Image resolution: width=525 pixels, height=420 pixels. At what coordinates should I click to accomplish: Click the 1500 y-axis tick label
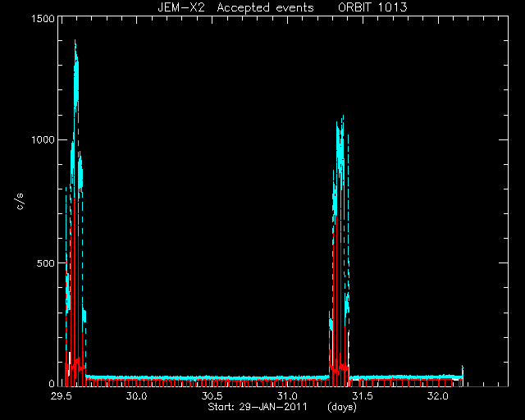tap(43, 18)
